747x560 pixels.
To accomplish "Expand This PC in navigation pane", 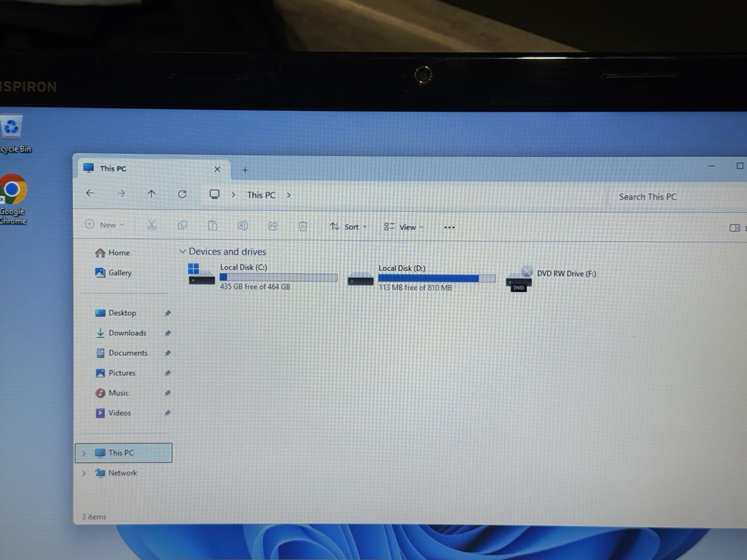I will tap(84, 453).
